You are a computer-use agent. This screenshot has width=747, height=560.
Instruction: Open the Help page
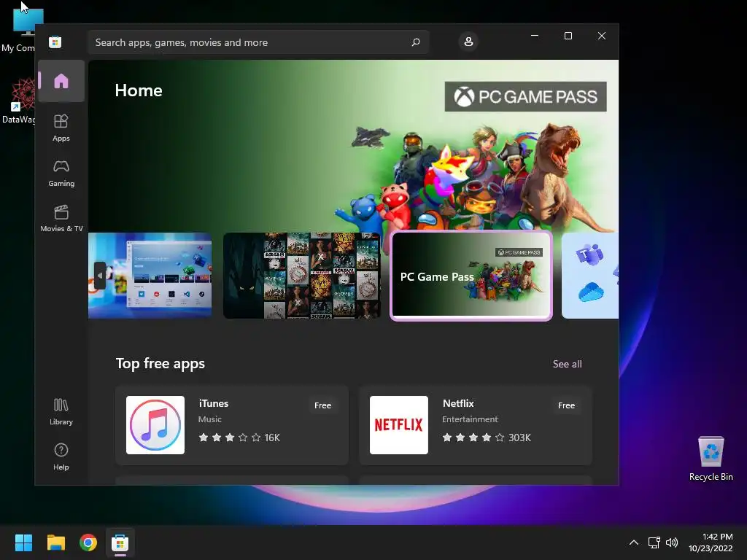pyautogui.click(x=61, y=456)
